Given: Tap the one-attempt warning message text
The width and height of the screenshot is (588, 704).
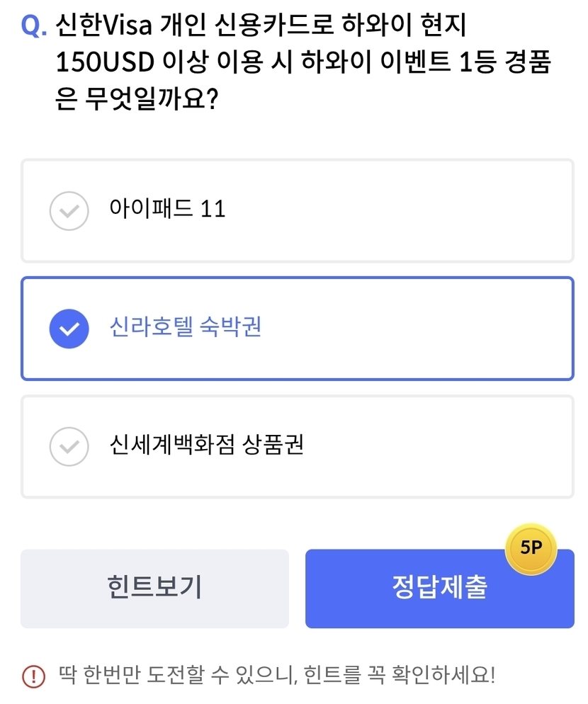Looking at the screenshot, I should [277, 674].
